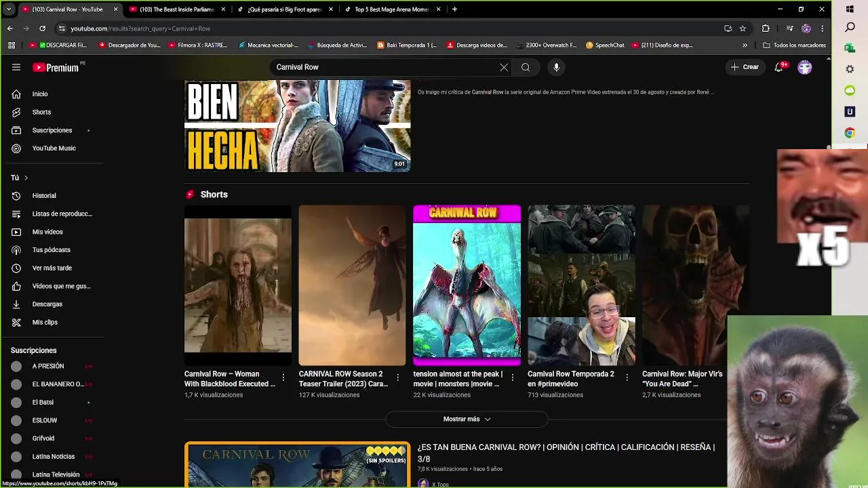
Task: Expand hidden bookmarks chevron
Action: click(745, 45)
